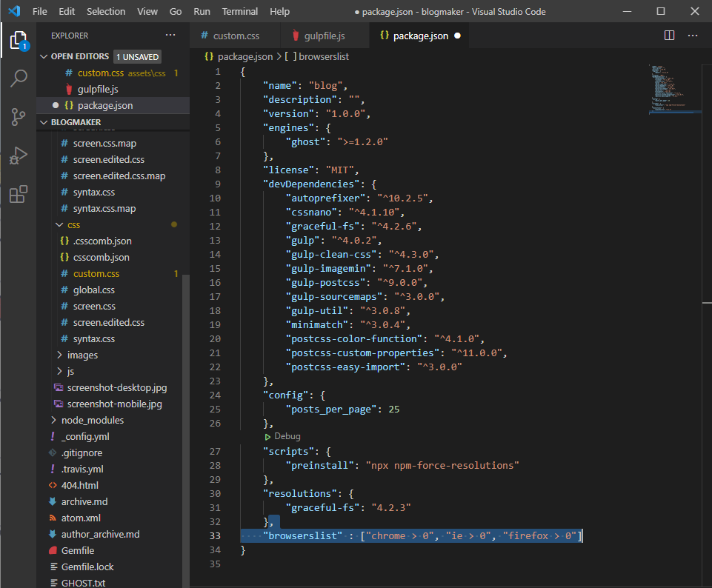Open the Run and Debug view icon
Screen dimensions: 712x588
tap(19, 156)
